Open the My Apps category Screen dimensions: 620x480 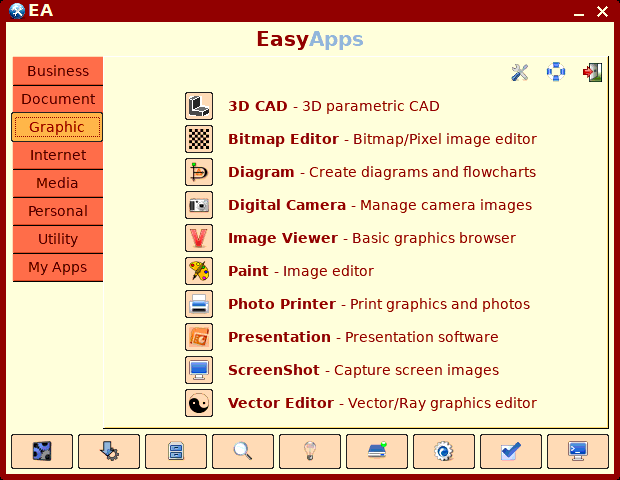point(58,267)
